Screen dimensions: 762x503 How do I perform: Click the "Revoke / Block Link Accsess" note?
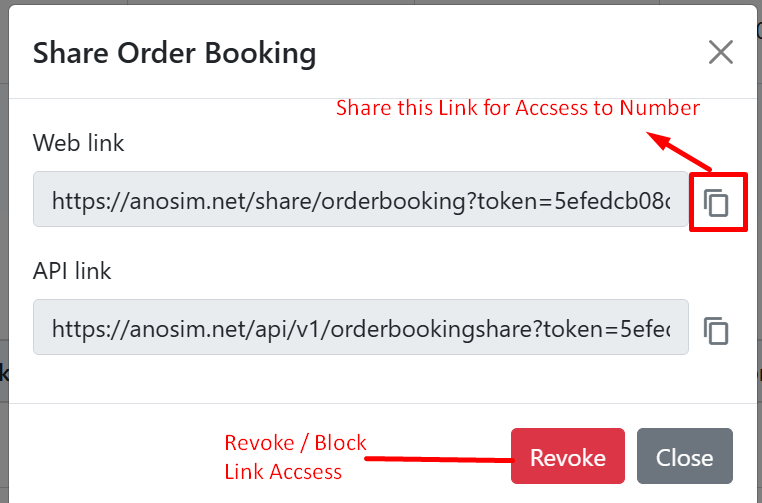coord(295,457)
